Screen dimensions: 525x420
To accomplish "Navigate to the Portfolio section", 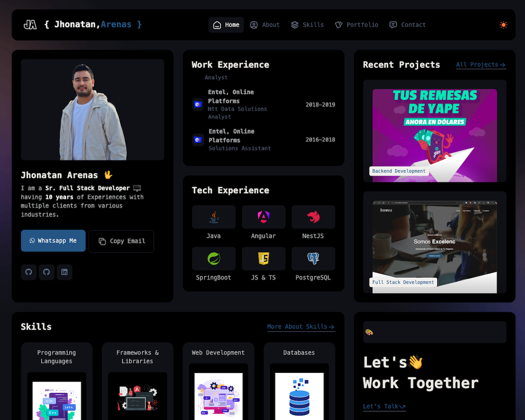I will tap(357, 25).
